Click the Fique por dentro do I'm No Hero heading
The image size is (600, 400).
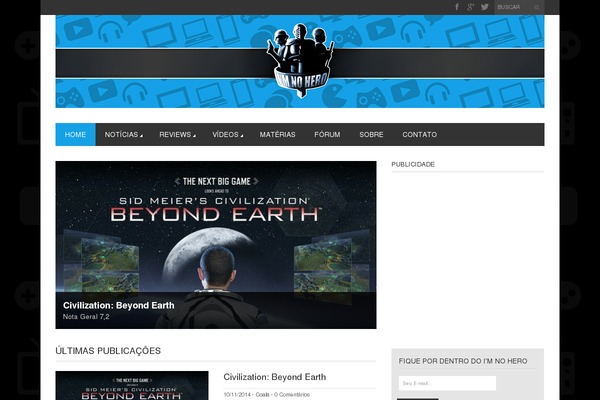click(463, 361)
